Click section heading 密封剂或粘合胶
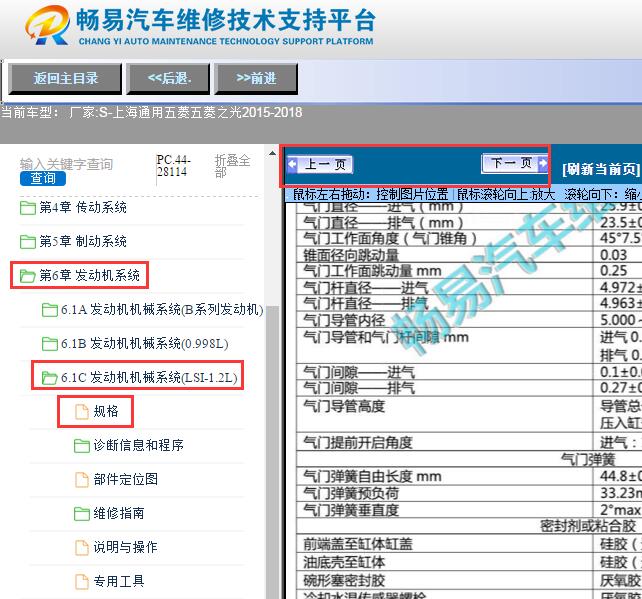The height and width of the screenshot is (599, 642). tap(588, 526)
